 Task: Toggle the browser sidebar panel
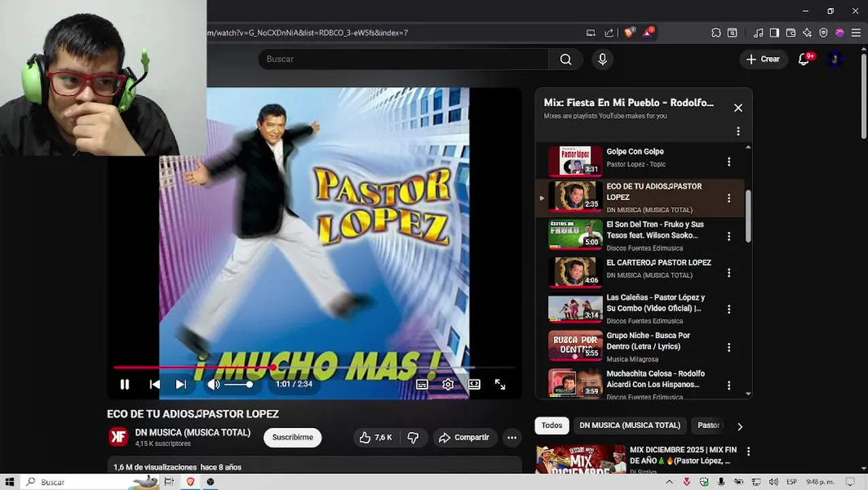click(x=774, y=33)
